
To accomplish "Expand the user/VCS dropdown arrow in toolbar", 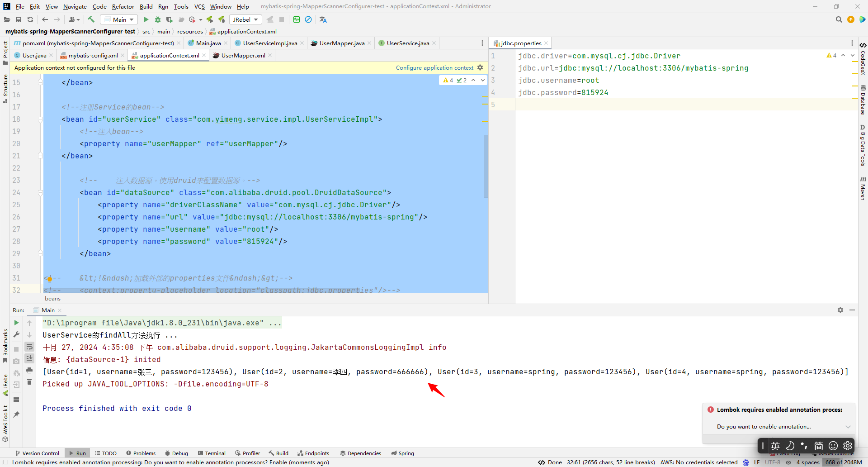I will (78, 19).
